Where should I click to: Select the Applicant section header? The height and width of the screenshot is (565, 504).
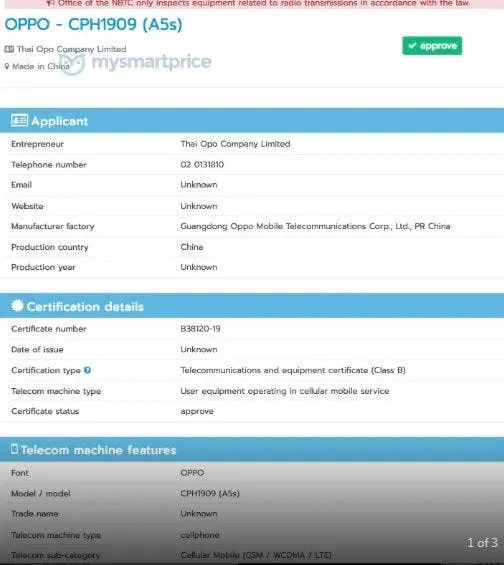tap(252, 121)
